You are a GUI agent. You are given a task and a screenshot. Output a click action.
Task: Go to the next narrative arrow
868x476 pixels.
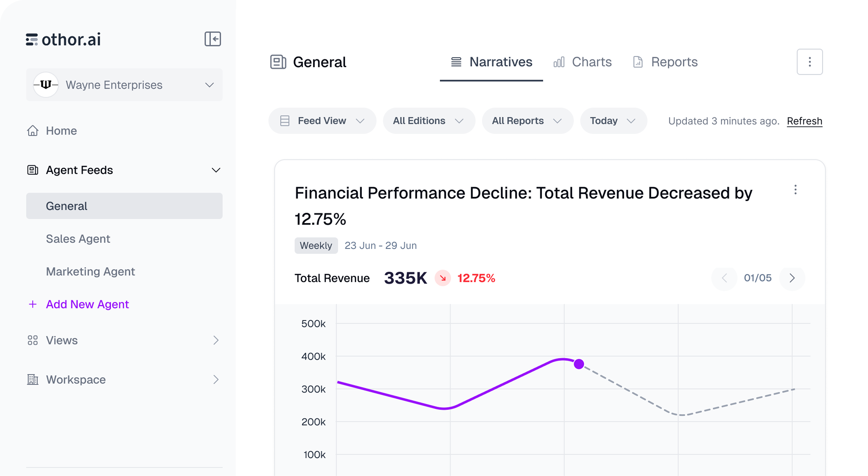coord(792,278)
